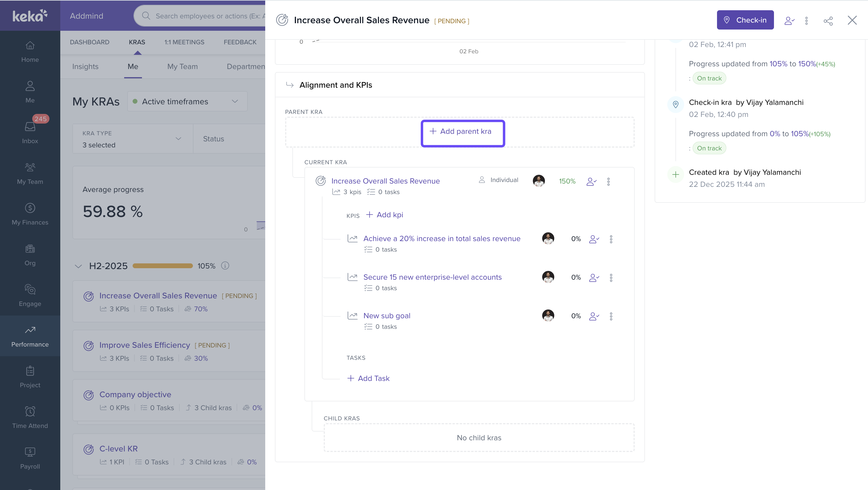Click Add Task link
The image size is (868, 490).
[368, 378]
